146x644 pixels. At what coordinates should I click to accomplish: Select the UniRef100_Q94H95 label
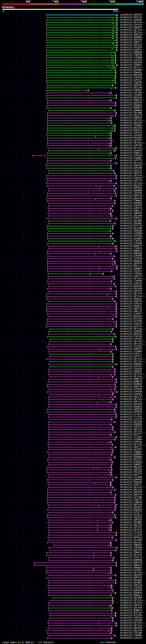pos(131,70)
